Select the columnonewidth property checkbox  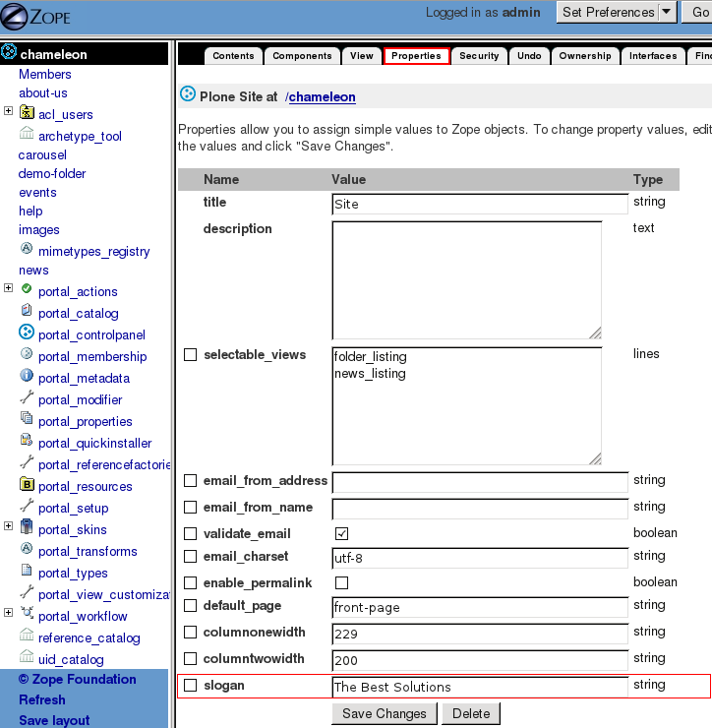[x=191, y=632]
